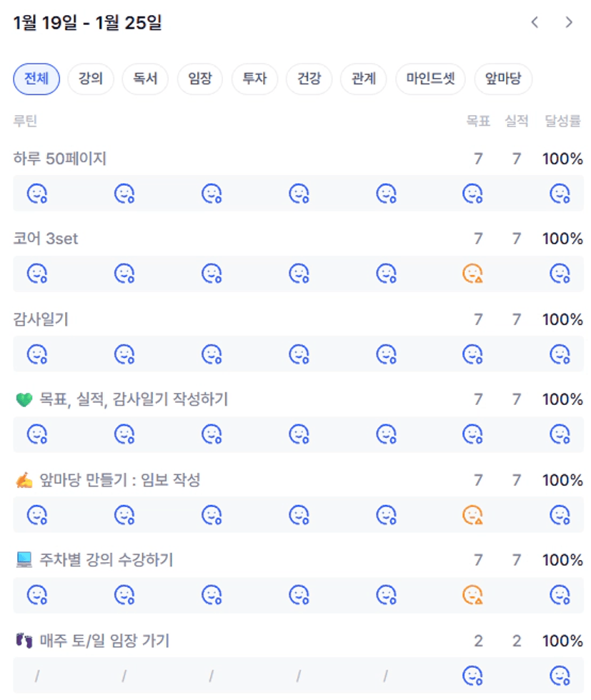Viewport: 591px width, 700px height.
Task: Click the orange face icon in 앞마당 만들기 row
Action: point(472,514)
